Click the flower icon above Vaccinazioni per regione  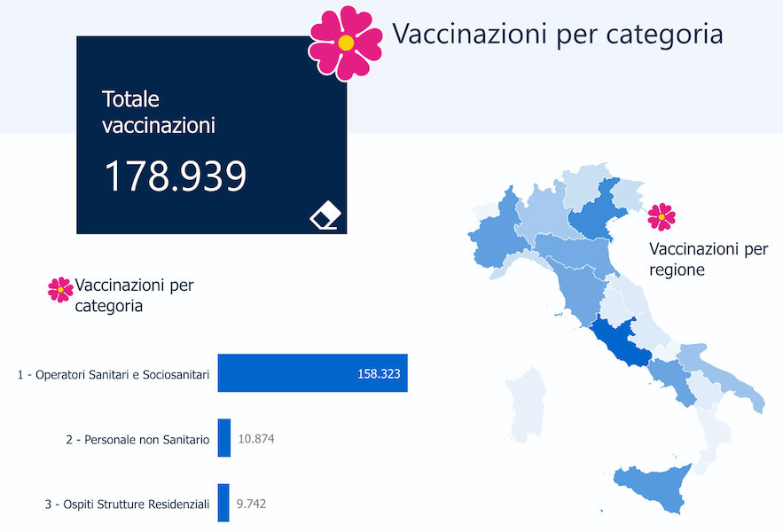(x=661, y=216)
